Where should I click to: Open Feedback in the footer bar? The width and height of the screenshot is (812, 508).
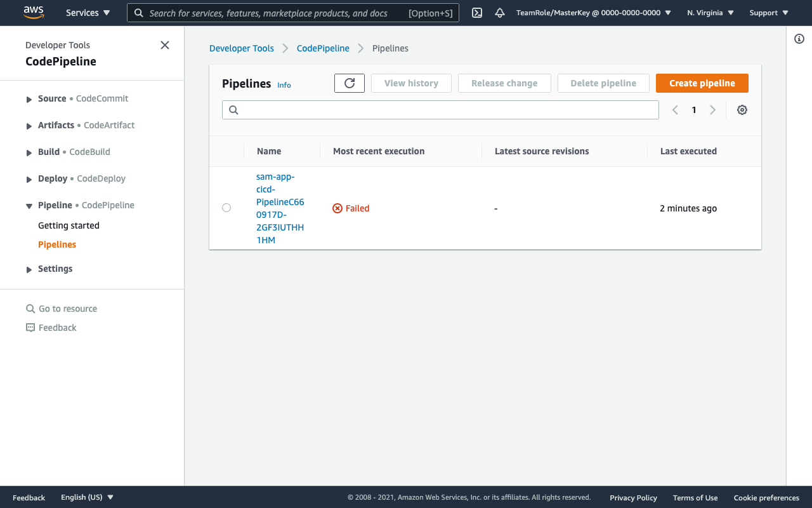coord(29,497)
